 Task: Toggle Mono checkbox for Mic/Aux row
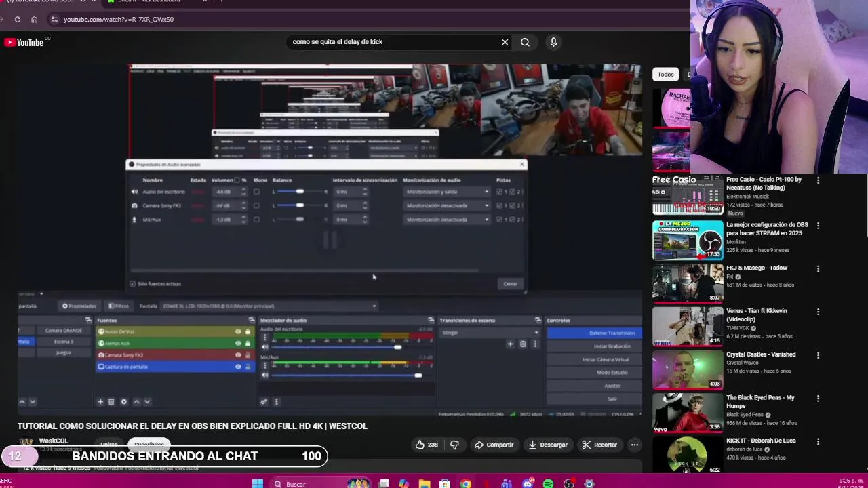[x=256, y=220]
